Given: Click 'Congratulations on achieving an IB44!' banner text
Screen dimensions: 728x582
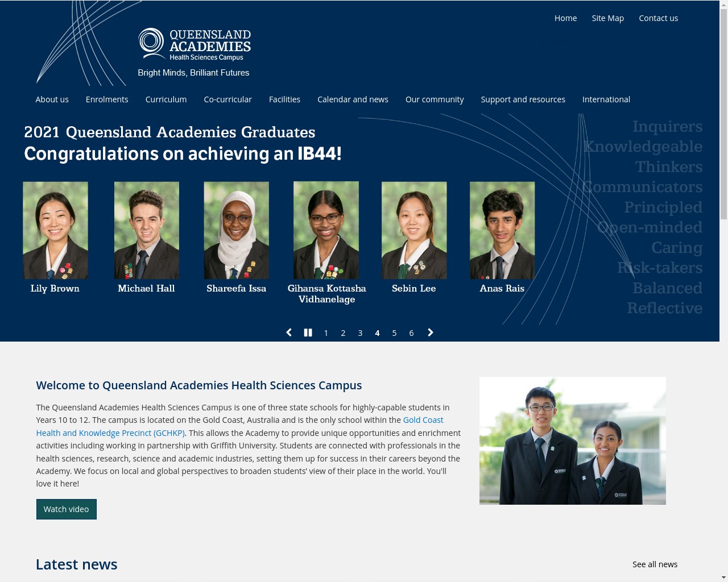Looking at the screenshot, I should click(183, 153).
